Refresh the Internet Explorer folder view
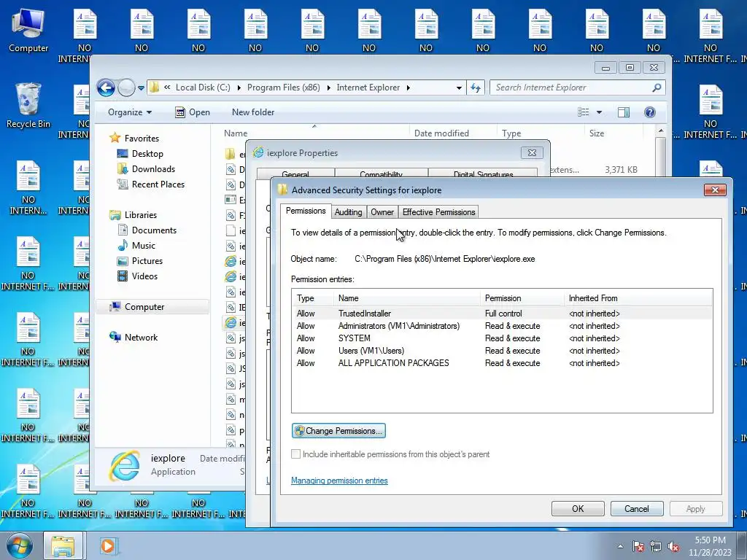Viewport: 747px width, 560px height. [476, 87]
